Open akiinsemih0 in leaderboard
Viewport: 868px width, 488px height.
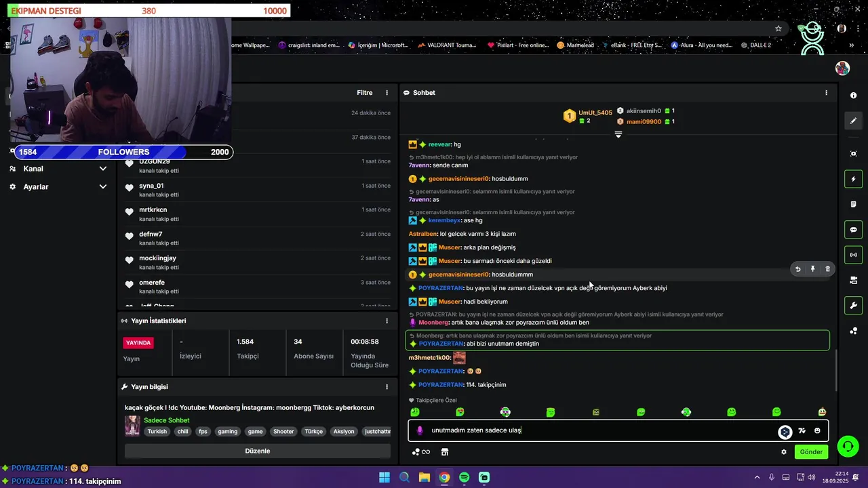point(644,110)
